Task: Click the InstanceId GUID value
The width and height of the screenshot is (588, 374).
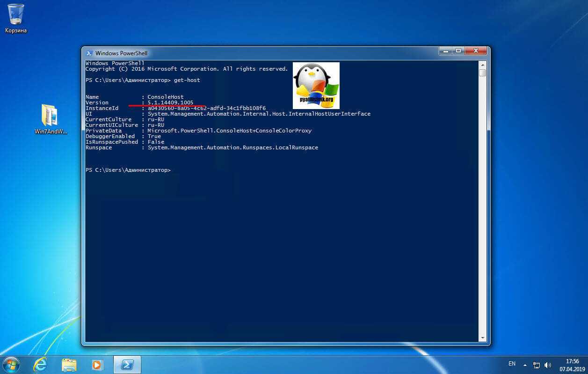Action: 206,108
